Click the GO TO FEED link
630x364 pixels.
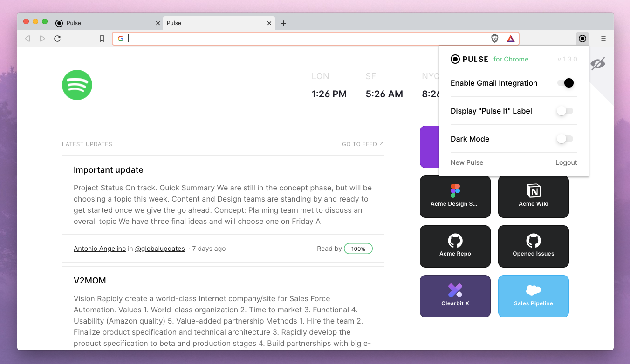tap(363, 144)
